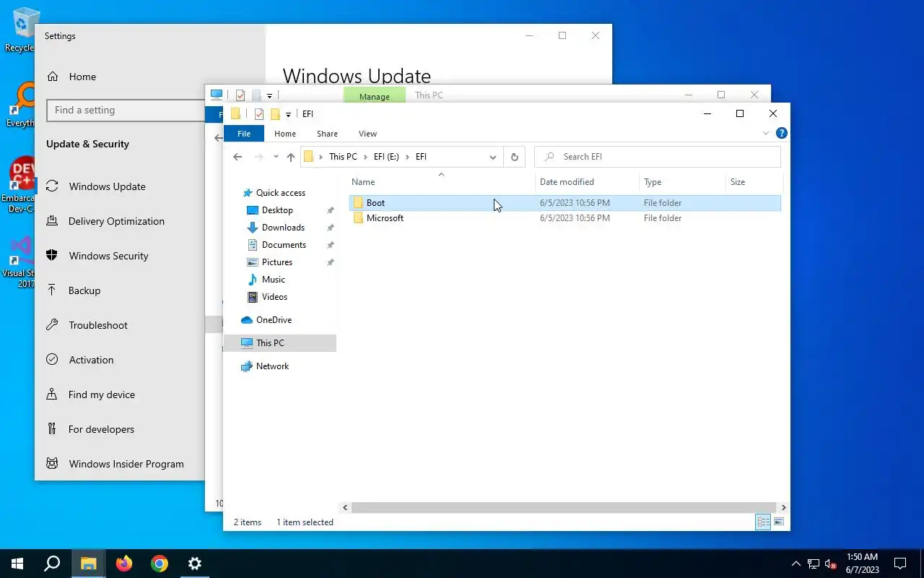Open Troubleshoot in Settings sidebar
The height and width of the screenshot is (578, 924).
pyautogui.click(x=98, y=325)
